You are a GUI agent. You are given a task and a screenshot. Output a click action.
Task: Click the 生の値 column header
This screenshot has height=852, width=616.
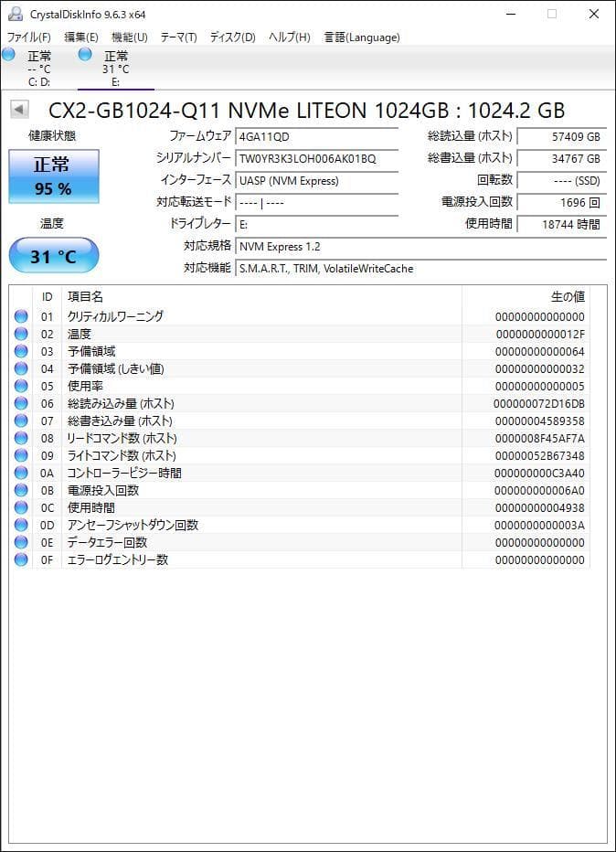526,297
